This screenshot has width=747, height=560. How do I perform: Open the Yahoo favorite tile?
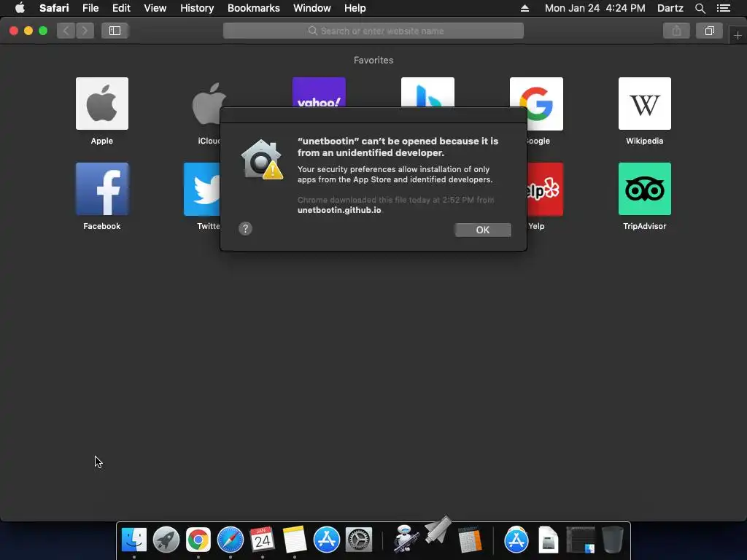319,93
